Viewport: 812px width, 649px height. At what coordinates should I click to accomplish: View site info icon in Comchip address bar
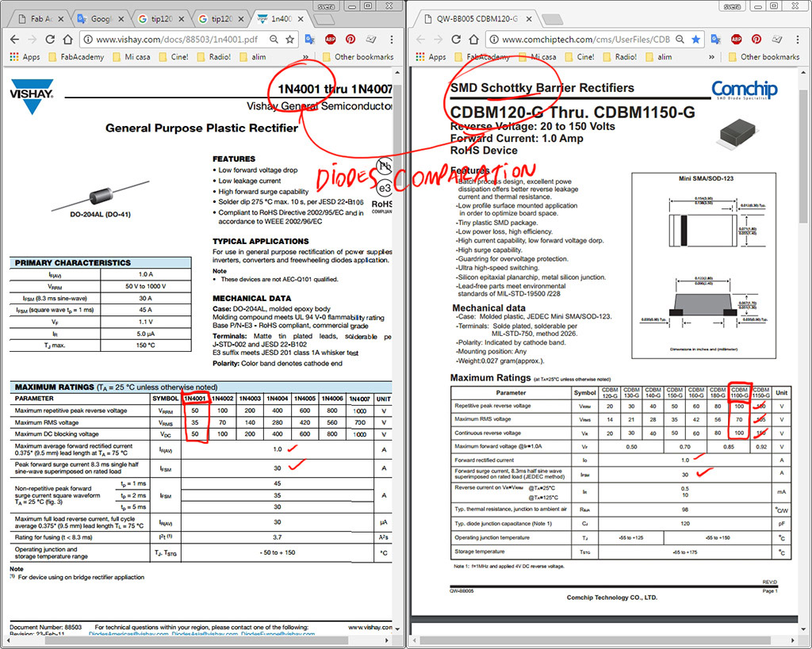pos(494,40)
